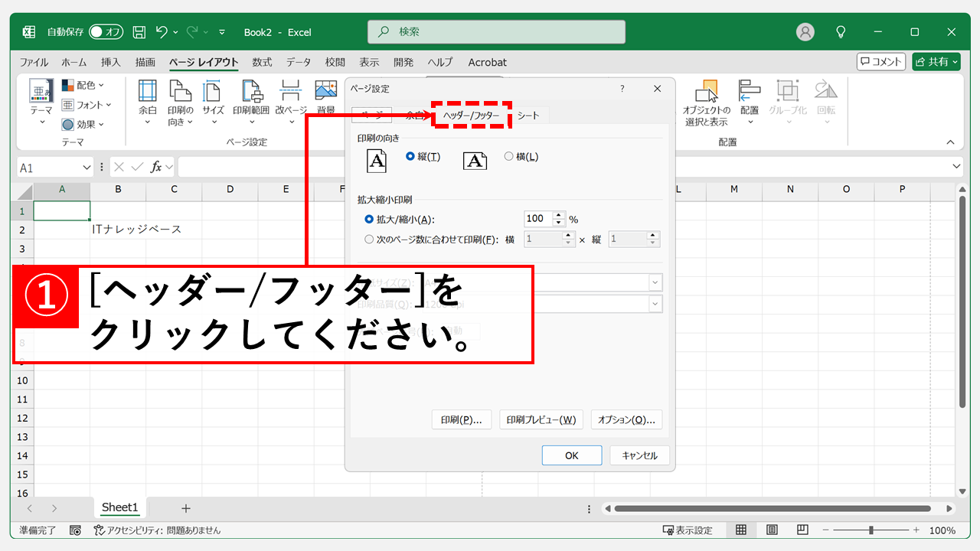
Task: Click the Redo arrow icon
Action: click(192, 31)
